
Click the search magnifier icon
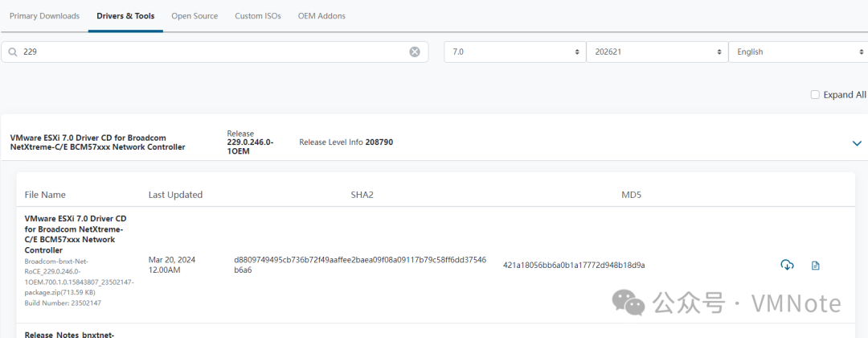[13, 52]
